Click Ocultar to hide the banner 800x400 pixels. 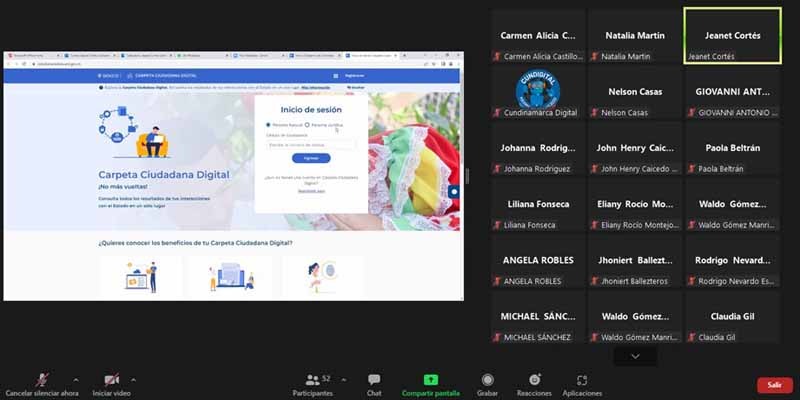[356, 88]
